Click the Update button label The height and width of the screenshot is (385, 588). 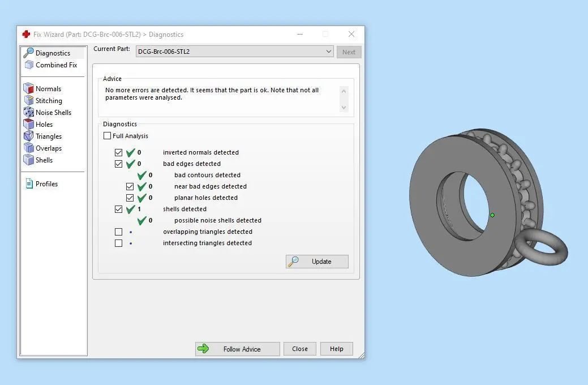(x=321, y=261)
